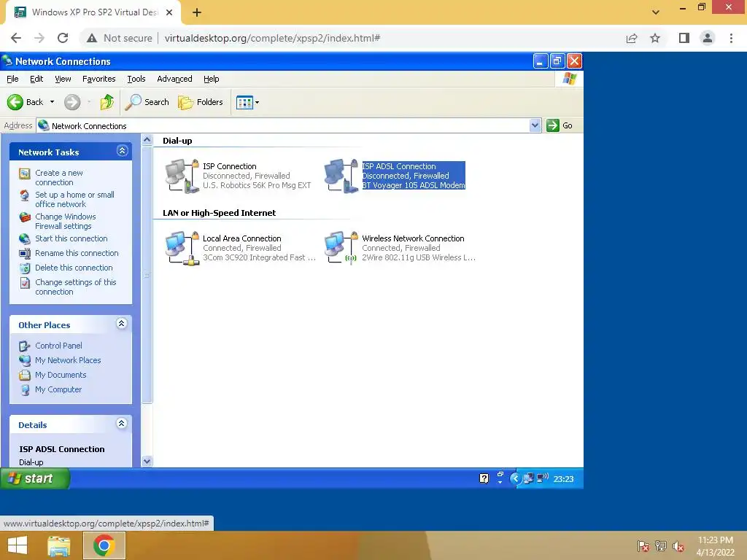The height and width of the screenshot is (560, 747).
Task: Collapse the Network Tasks panel
Action: pyautogui.click(x=122, y=151)
